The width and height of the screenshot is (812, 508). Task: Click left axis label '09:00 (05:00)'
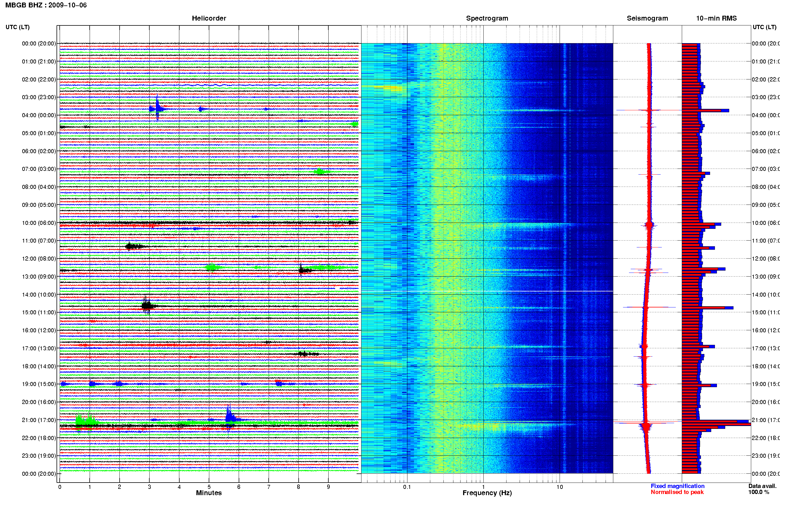pyautogui.click(x=39, y=205)
